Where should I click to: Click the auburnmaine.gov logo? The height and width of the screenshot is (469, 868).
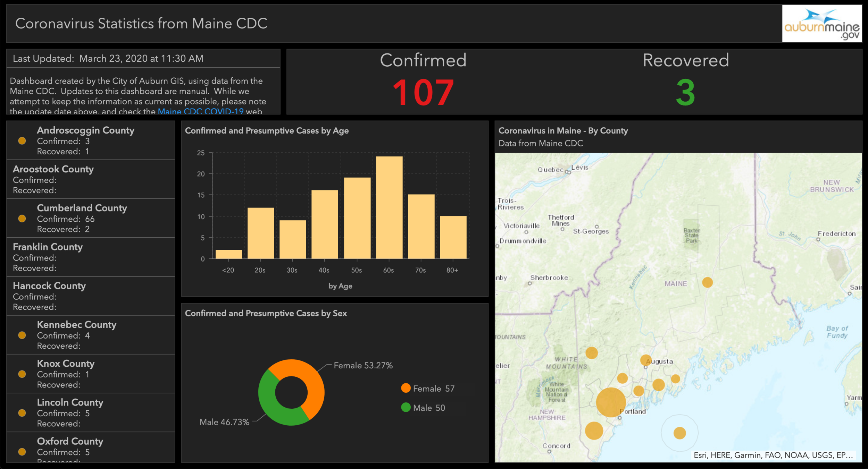click(x=822, y=24)
